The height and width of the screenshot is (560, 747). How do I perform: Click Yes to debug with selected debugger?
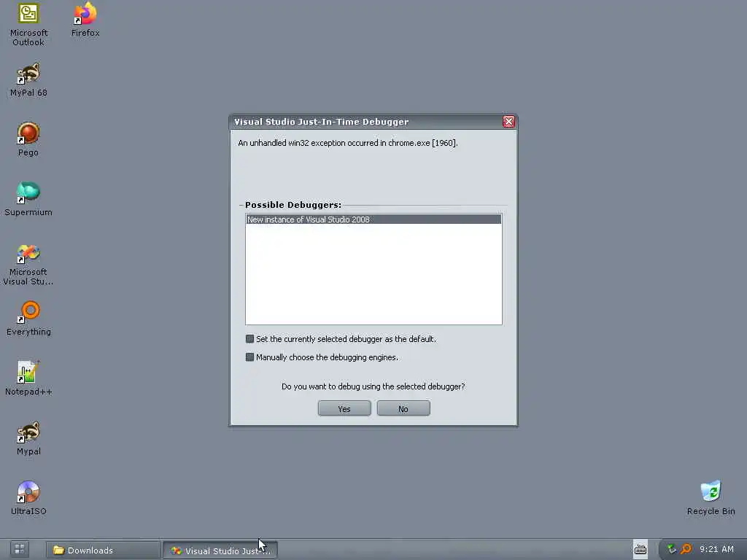pyautogui.click(x=344, y=408)
